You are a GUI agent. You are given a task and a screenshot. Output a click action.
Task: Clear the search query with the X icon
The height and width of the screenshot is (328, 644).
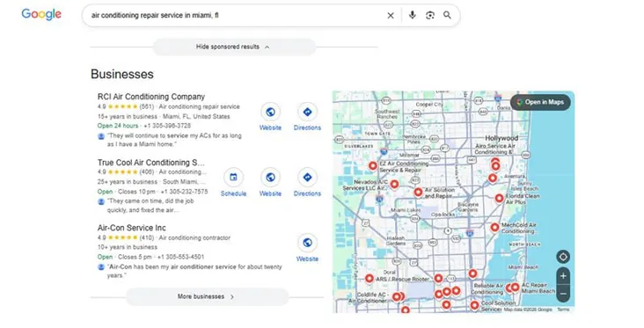click(x=391, y=16)
